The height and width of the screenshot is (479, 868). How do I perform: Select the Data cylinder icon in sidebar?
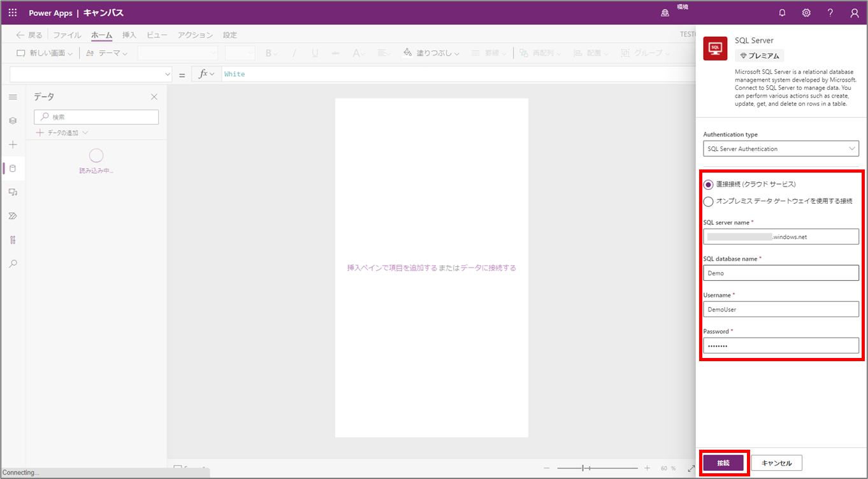coord(13,168)
